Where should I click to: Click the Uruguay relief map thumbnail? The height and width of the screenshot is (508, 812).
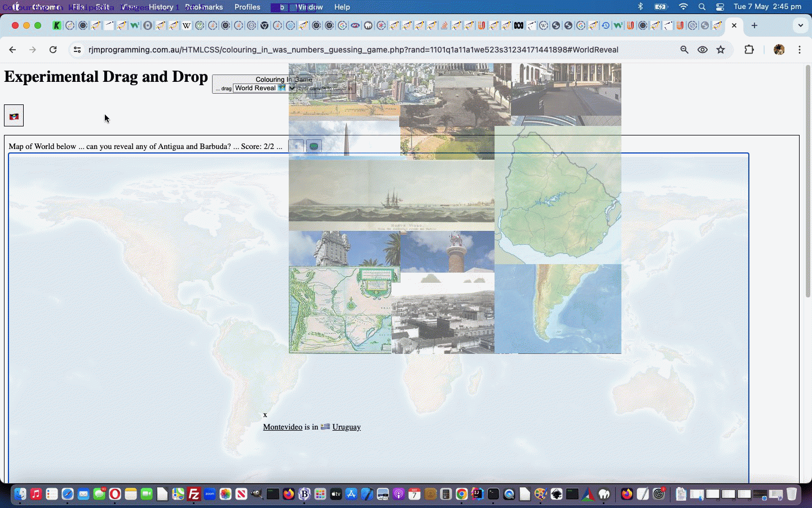[558, 195]
